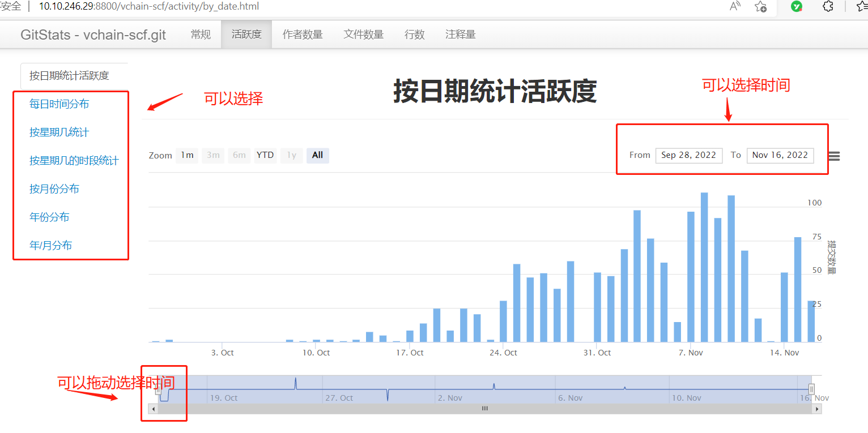868x433 pixels.
Task: Open 年/月分布 sidebar link
Action: (x=51, y=245)
